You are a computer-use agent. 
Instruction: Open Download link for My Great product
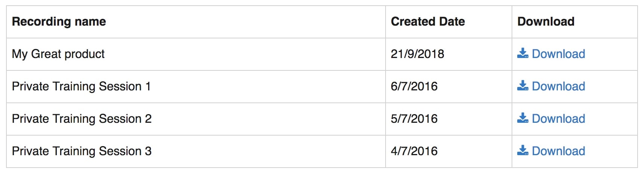coord(551,54)
